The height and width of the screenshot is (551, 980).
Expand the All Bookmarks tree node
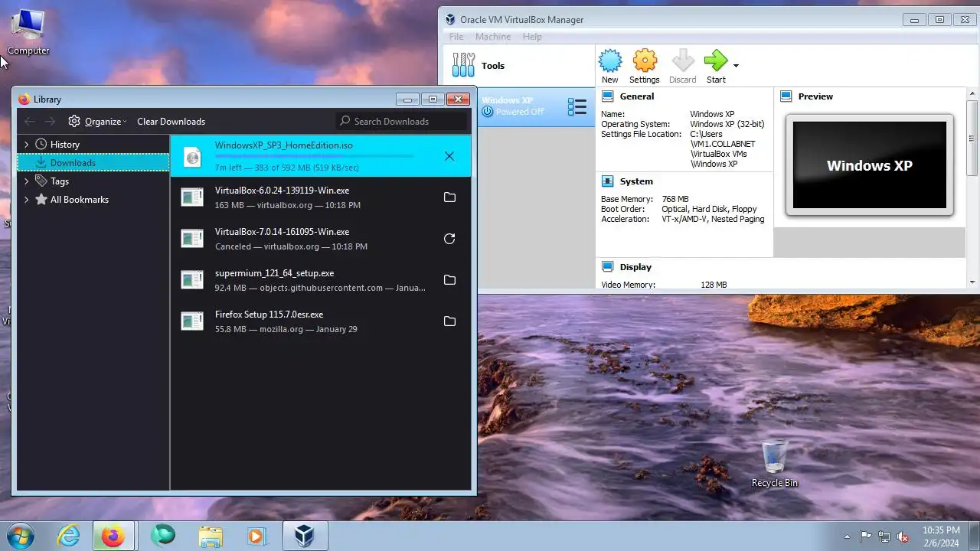27,199
